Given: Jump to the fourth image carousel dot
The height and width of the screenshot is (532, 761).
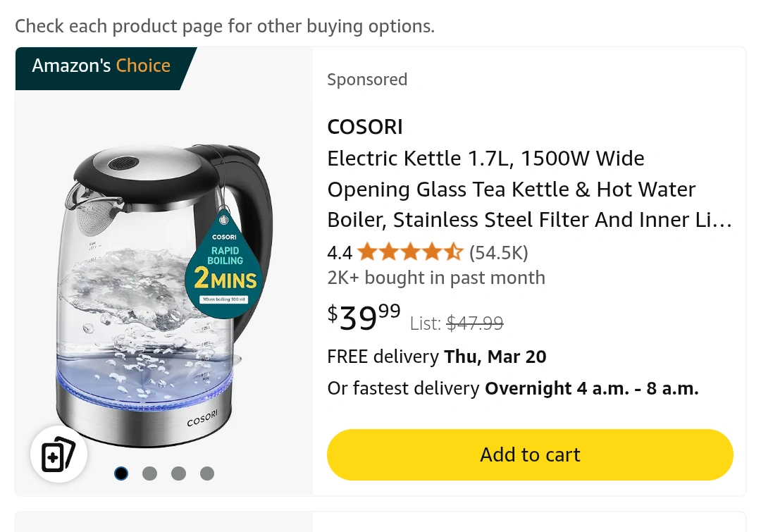Looking at the screenshot, I should [x=206, y=474].
